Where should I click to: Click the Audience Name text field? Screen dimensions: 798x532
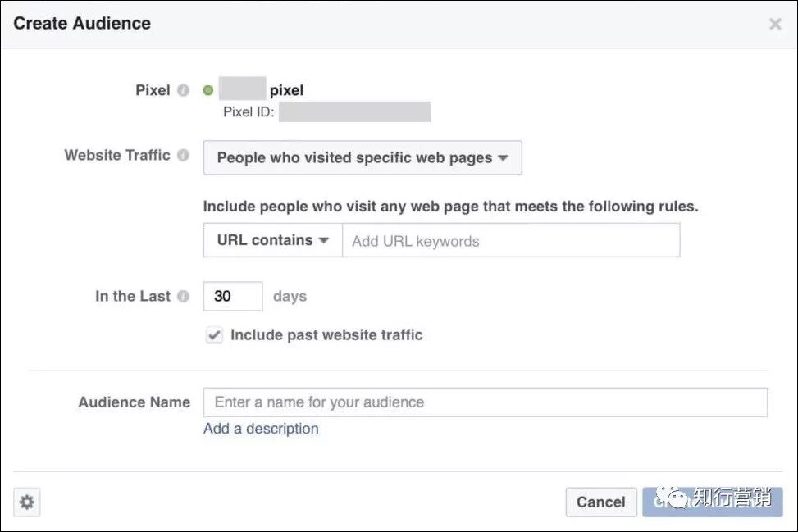(485, 402)
